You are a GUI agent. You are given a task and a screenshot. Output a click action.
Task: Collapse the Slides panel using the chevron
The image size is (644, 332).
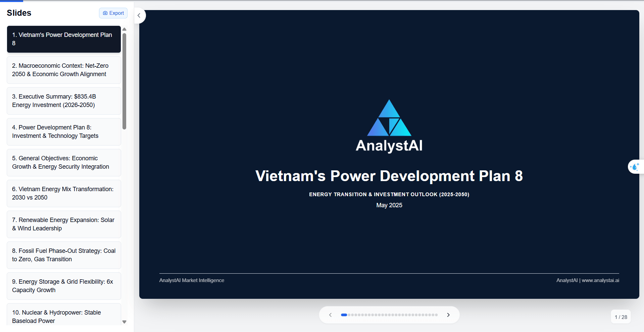pyautogui.click(x=139, y=15)
